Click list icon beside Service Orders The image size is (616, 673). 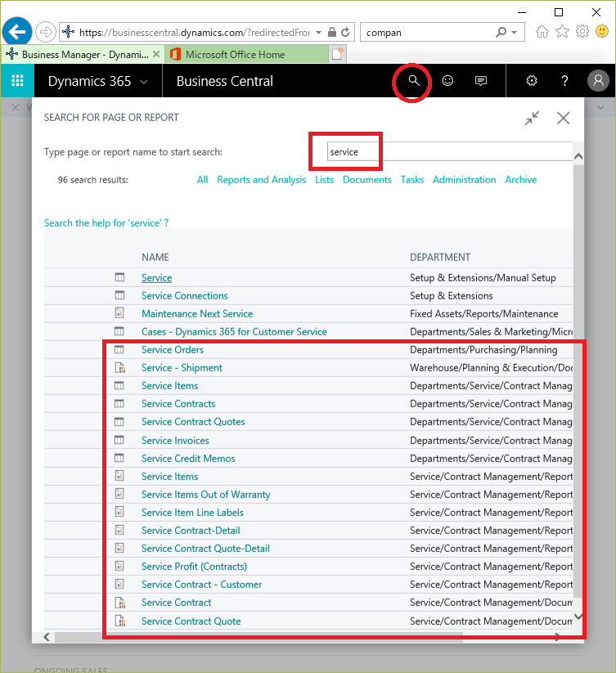[119, 350]
